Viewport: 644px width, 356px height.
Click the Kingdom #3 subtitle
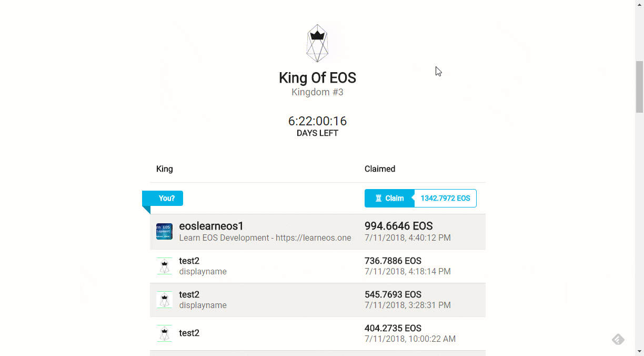click(x=317, y=93)
